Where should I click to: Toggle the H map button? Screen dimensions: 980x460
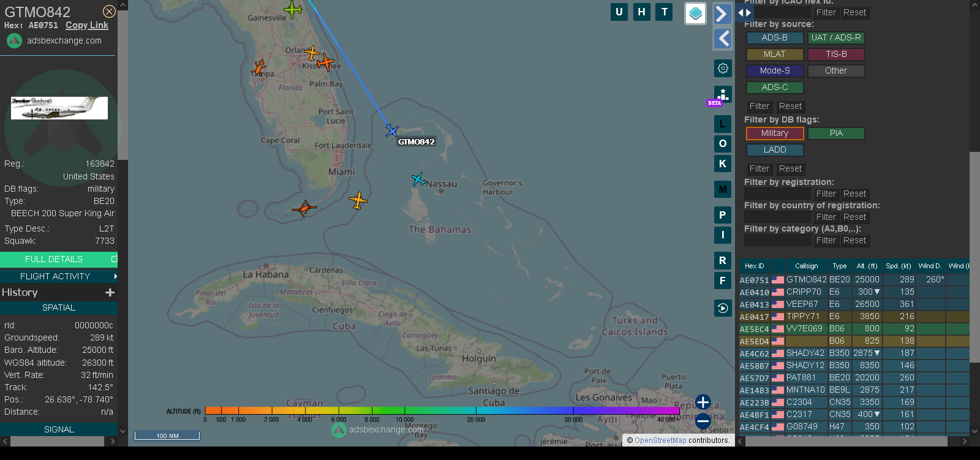(642, 12)
